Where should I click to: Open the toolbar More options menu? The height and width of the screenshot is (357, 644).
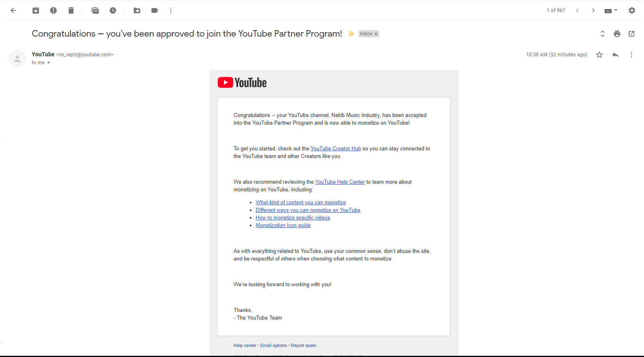(x=171, y=10)
